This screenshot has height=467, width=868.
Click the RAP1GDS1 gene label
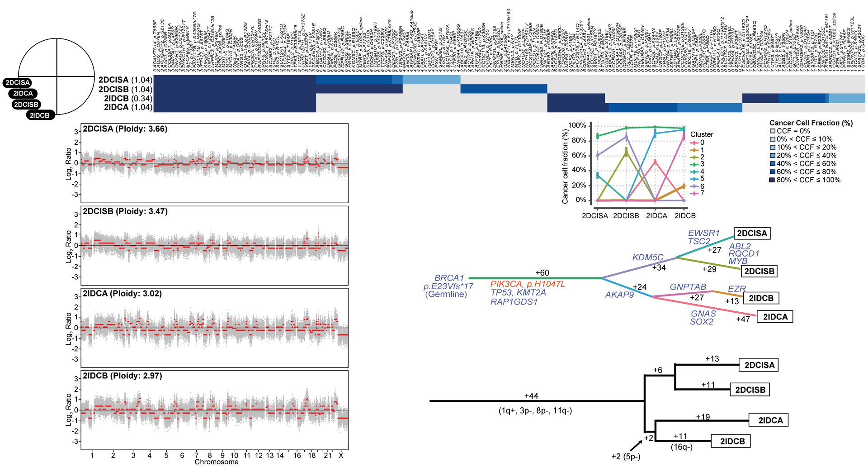coord(514,302)
